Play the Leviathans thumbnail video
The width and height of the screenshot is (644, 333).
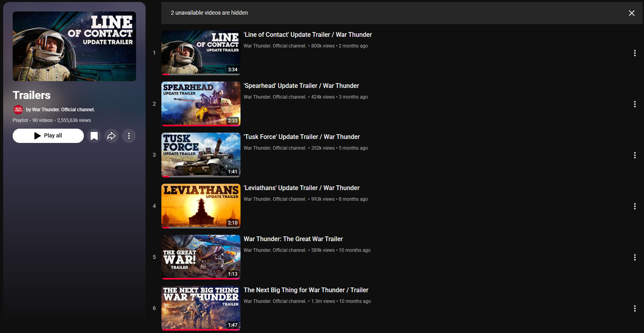(201, 206)
